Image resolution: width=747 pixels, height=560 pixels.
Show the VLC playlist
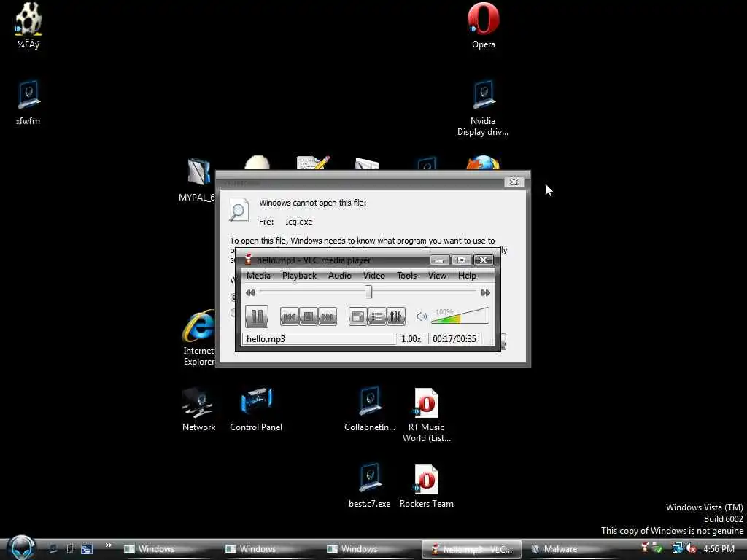[x=377, y=316]
